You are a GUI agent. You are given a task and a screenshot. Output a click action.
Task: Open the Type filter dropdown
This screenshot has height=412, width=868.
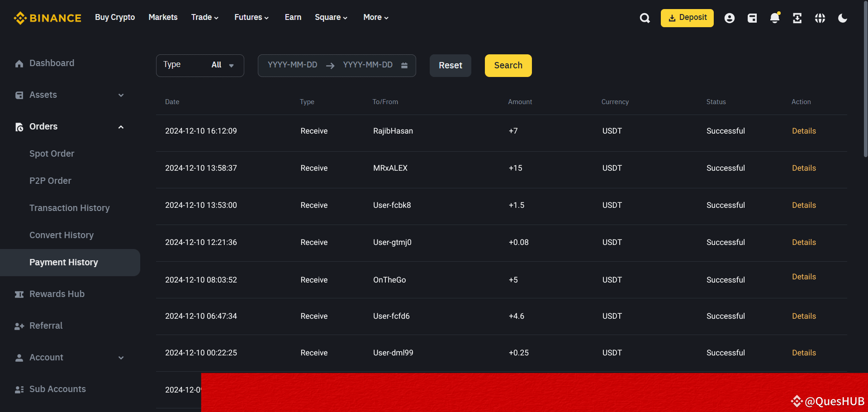pos(200,66)
